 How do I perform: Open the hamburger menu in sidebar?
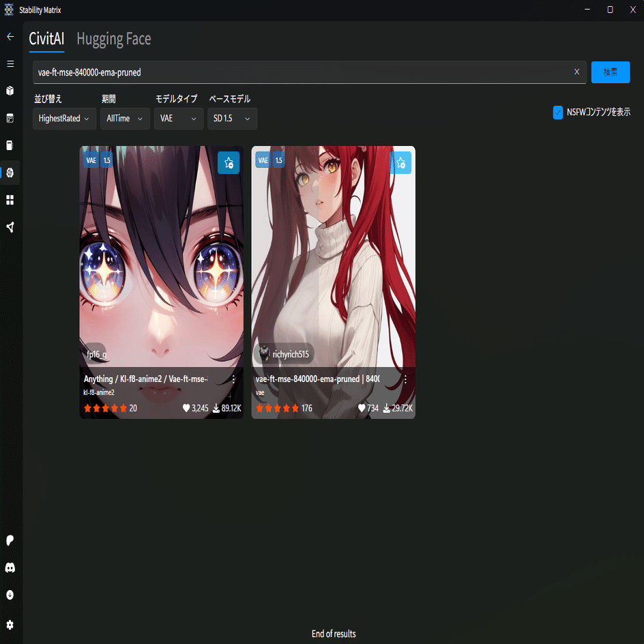[x=10, y=63]
